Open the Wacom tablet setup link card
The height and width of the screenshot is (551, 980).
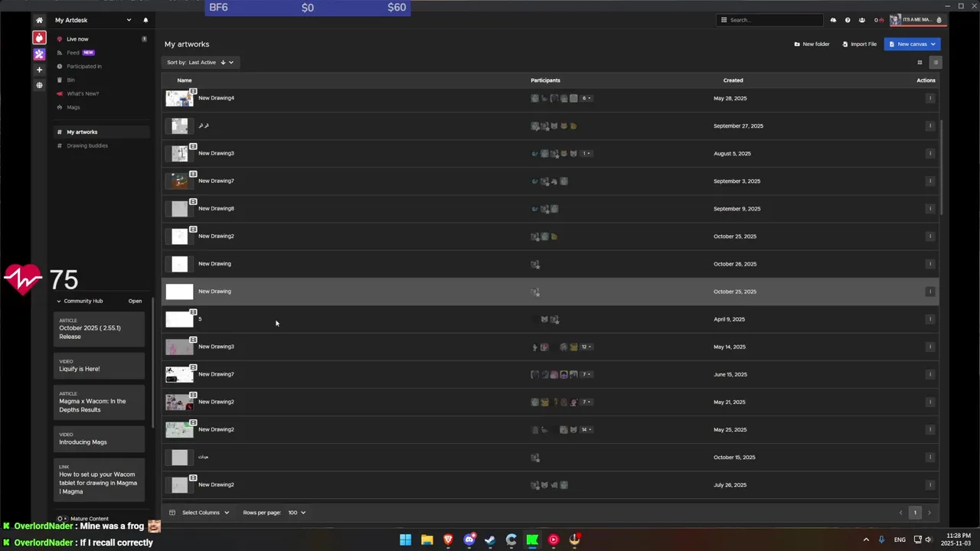99,479
